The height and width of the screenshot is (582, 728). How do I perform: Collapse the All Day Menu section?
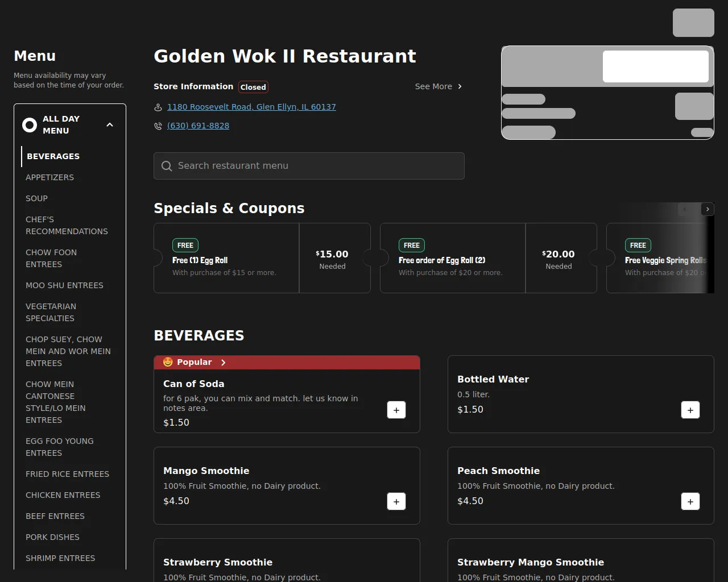[x=110, y=124]
